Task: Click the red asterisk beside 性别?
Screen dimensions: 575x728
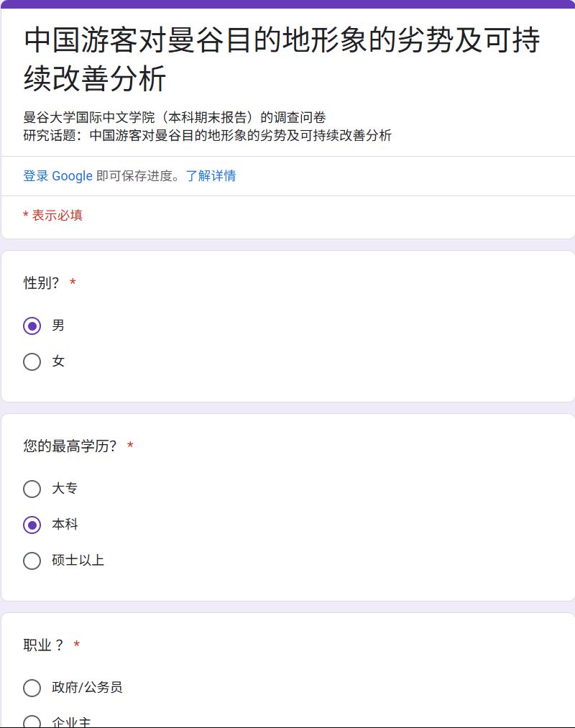Action: tap(73, 284)
